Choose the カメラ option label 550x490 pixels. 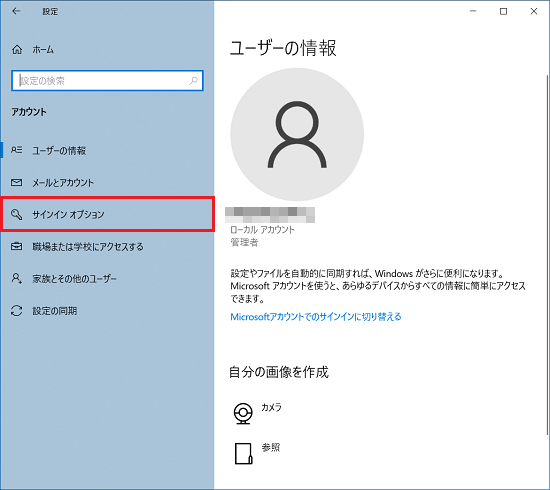tap(271, 407)
